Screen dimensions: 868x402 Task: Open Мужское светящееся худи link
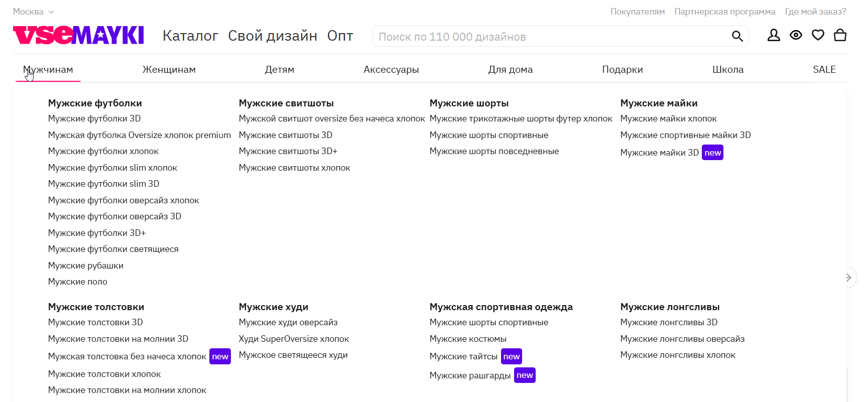pyautogui.click(x=293, y=355)
